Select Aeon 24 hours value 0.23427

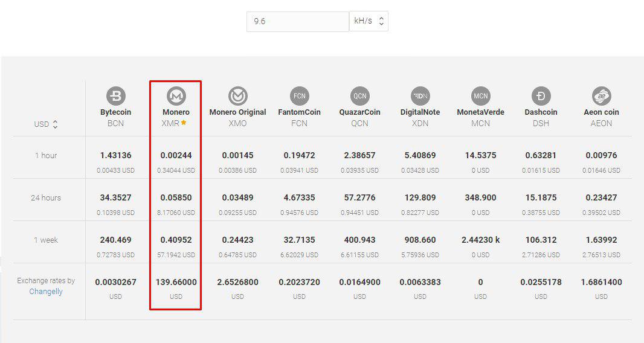(601, 198)
